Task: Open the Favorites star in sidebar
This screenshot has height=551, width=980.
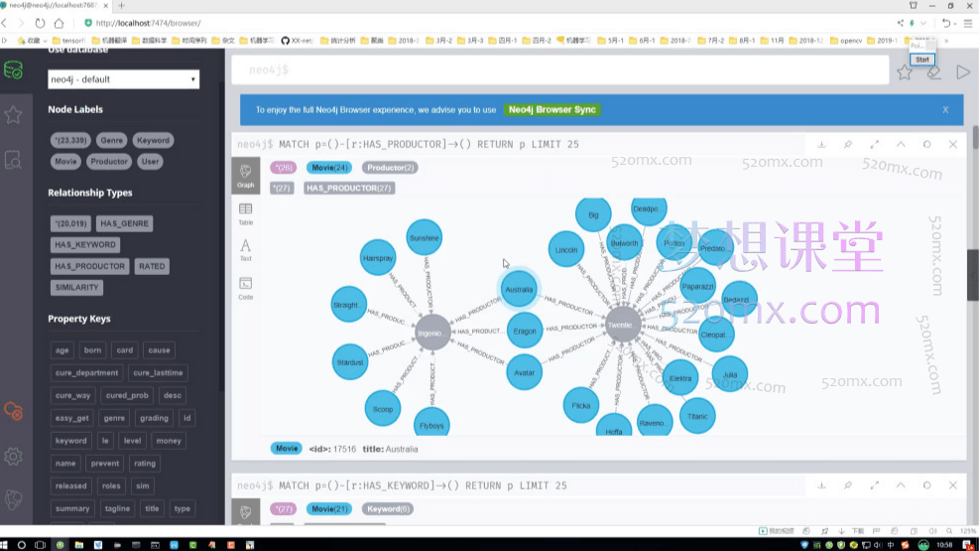Action: [13, 115]
